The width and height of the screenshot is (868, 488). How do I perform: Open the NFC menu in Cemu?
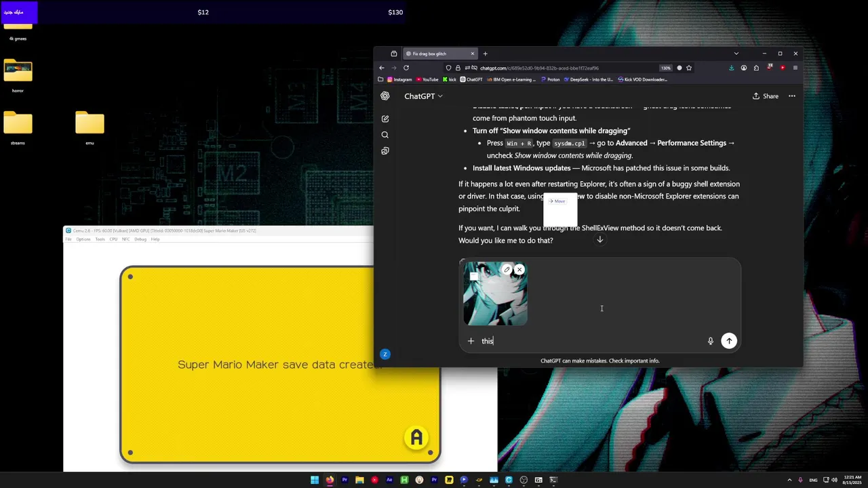[125, 239]
